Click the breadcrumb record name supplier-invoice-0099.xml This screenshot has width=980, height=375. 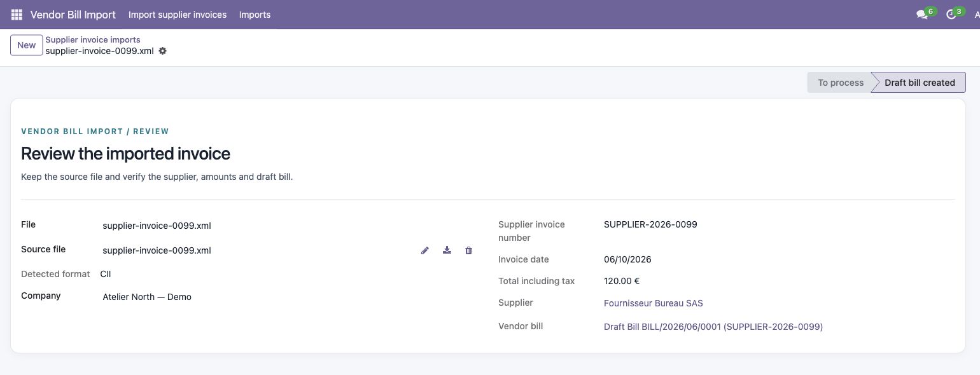99,51
